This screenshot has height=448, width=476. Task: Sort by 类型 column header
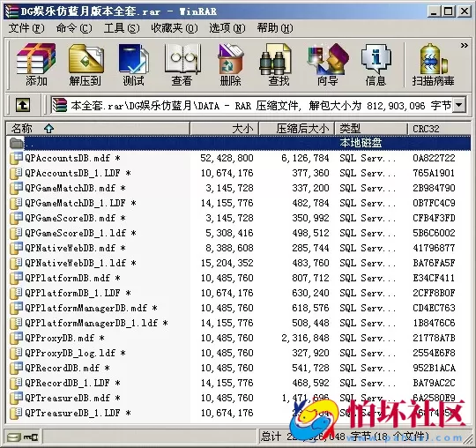click(370, 129)
